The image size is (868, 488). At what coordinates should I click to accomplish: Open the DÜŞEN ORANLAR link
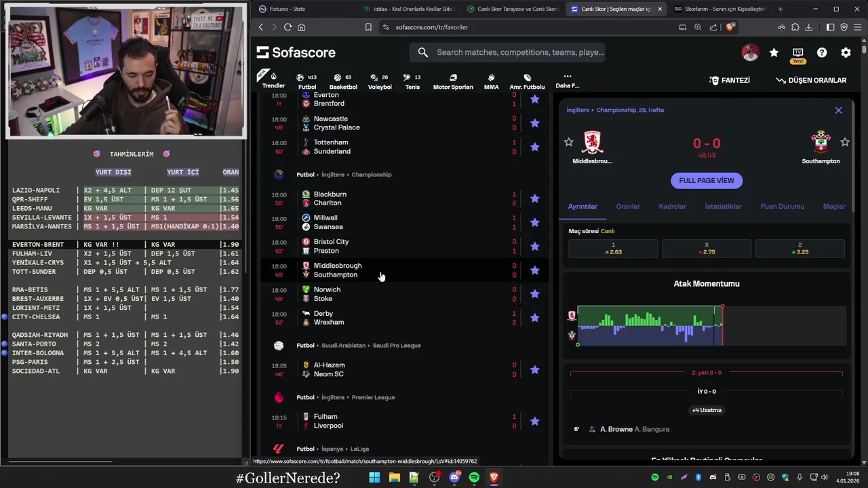click(x=811, y=80)
